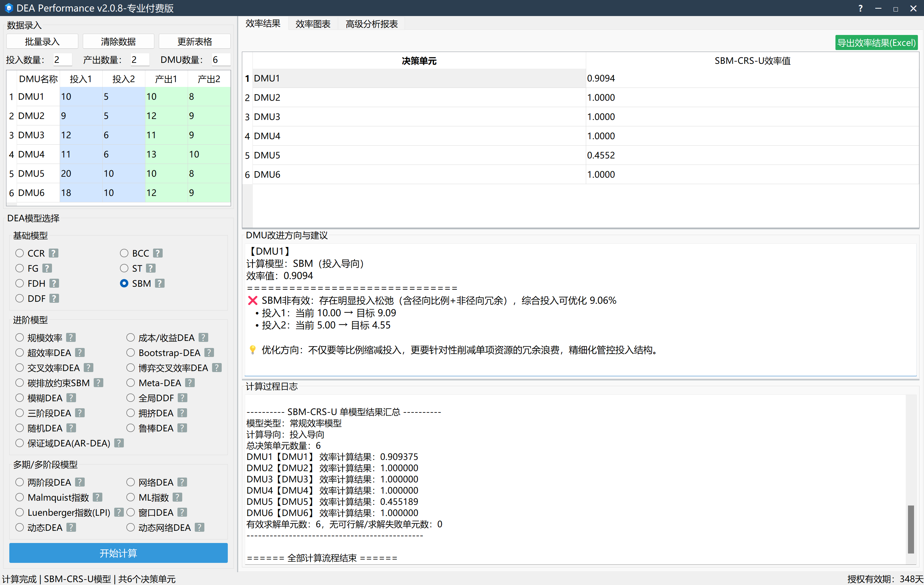
Task: Select the BCC model radio button
Action: [x=124, y=253]
